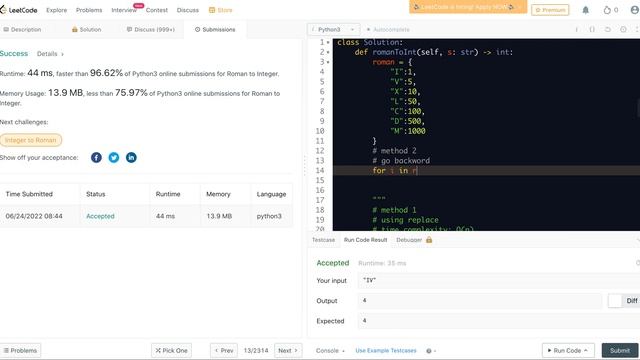Open the Integer to Roman challenge
Screen dimensions: 640x360
click(x=31, y=140)
